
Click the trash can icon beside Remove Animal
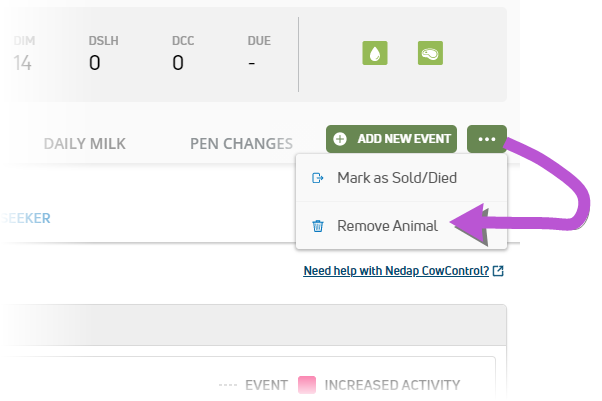[x=318, y=226]
